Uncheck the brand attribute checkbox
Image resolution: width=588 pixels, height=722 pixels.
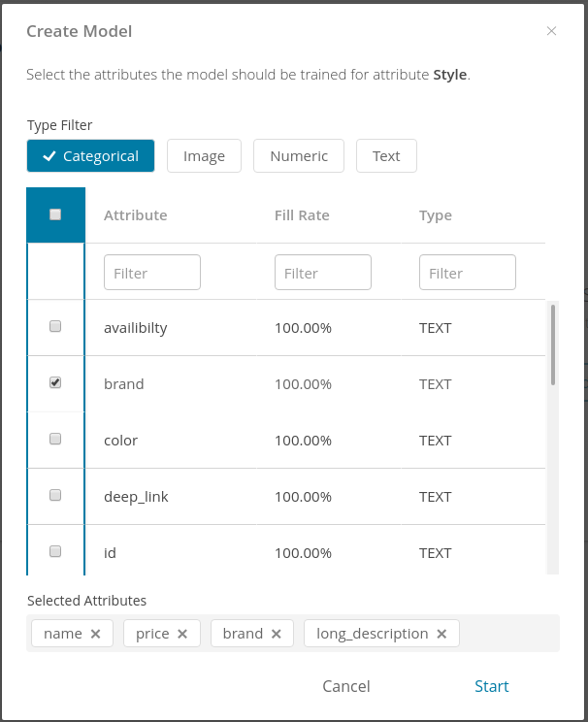pyautogui.click(x=55, y=382)
